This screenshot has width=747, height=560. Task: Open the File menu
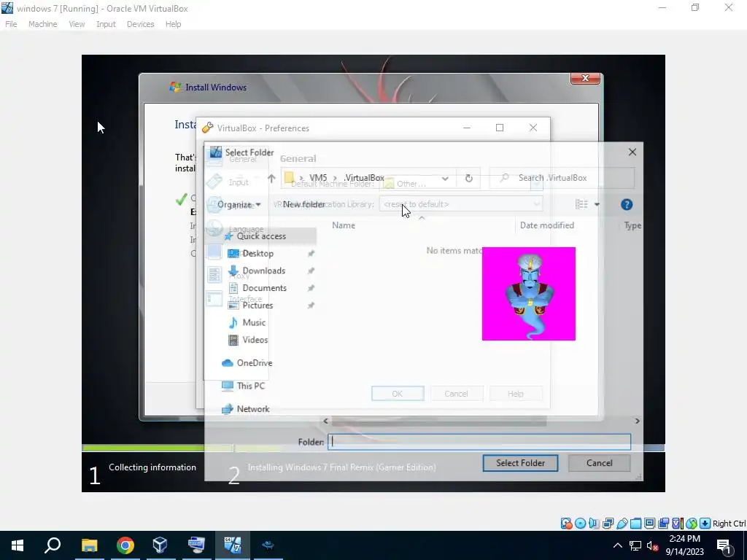click(x=11, y=24)
